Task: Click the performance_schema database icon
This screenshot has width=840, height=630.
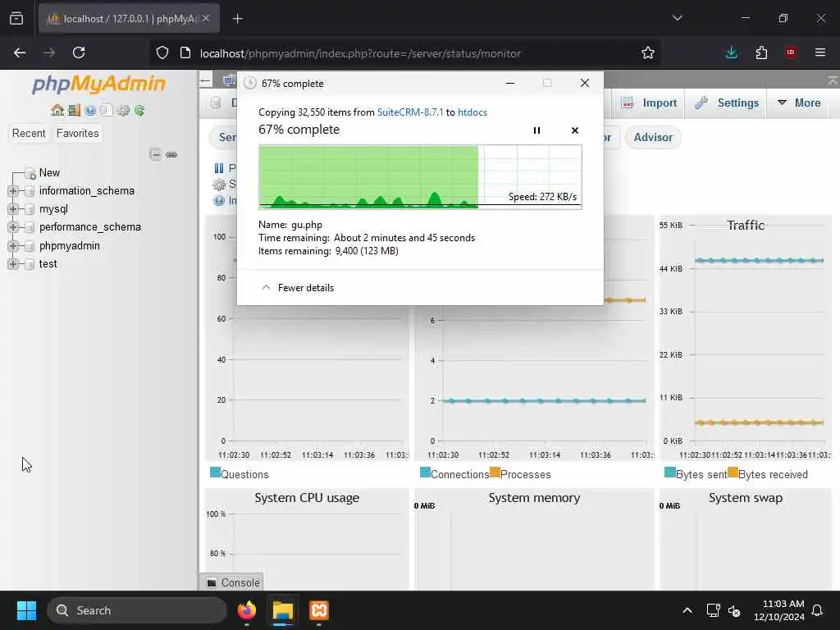Action: pos(30,228)
